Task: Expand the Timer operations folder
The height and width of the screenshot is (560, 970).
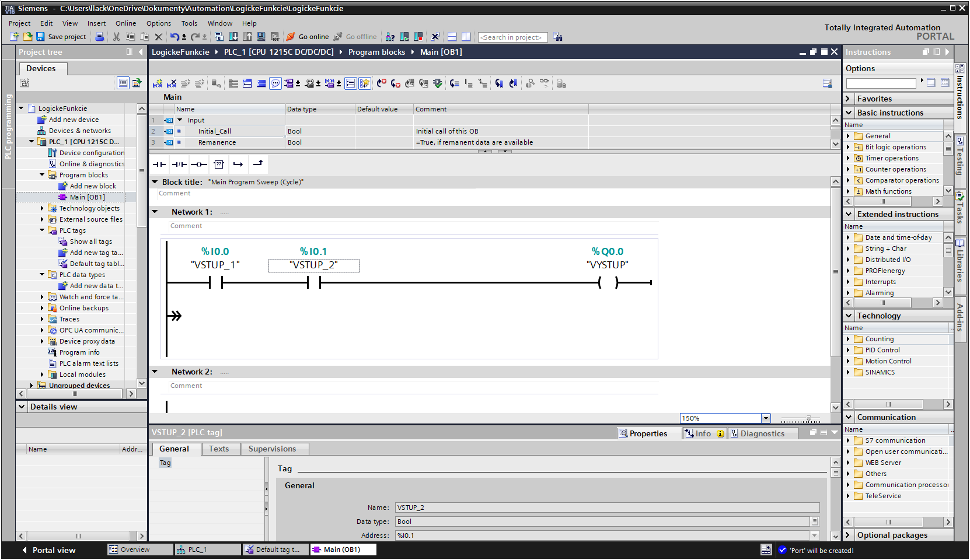Action: pyautogui.click(x=849, y=158)
